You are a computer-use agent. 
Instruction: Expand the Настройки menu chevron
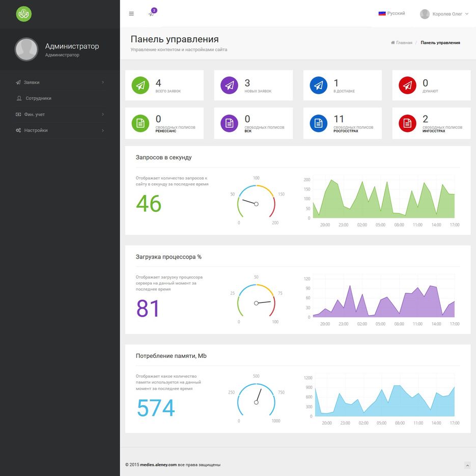tap(103, 130)
